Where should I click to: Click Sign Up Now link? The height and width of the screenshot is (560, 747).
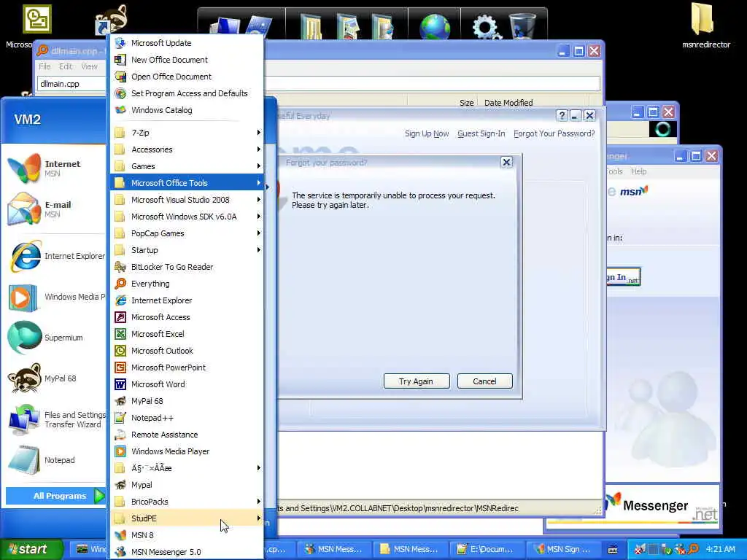click(x=427, y=134)
